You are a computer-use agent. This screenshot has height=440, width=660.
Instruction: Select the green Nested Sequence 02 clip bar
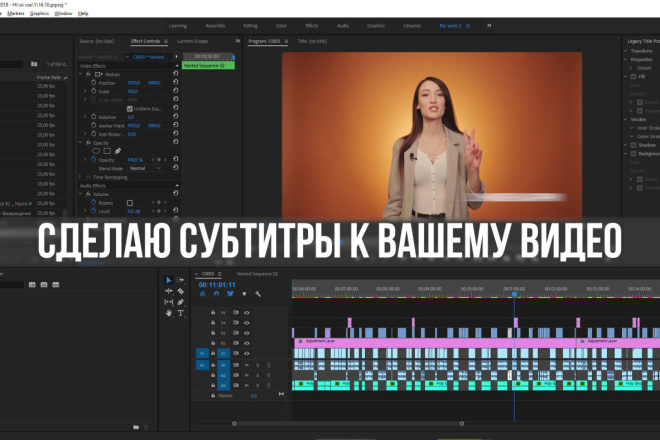208,66
